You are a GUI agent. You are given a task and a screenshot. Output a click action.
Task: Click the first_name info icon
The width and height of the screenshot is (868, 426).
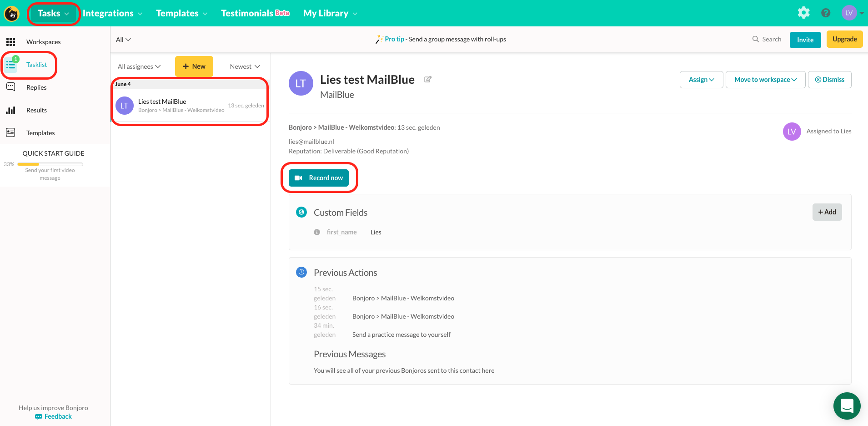pyautogui.click(x=317, y=232)
